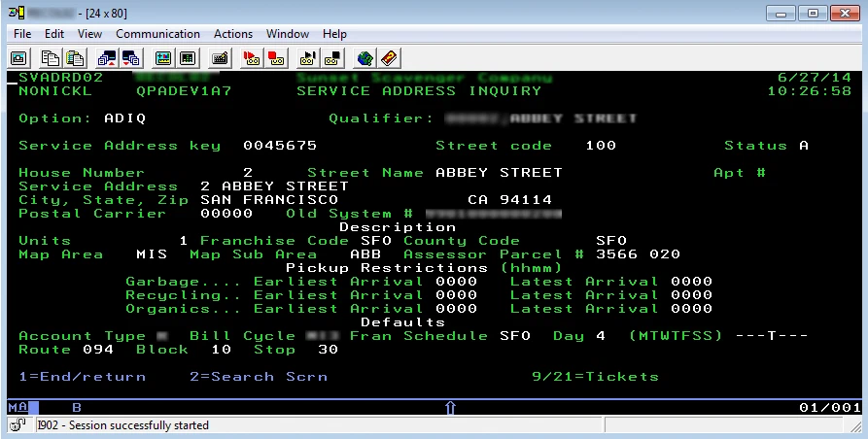The width and height of the screenshot is (868, 439).
Task: Click the SERVICE ADDRESS INQUIRY heading
Action: pyautogui.click(x=419, y=91)
